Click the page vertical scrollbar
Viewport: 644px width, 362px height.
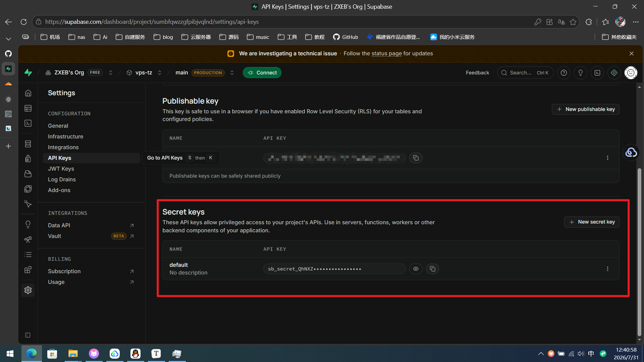click(x=639, y=251)
